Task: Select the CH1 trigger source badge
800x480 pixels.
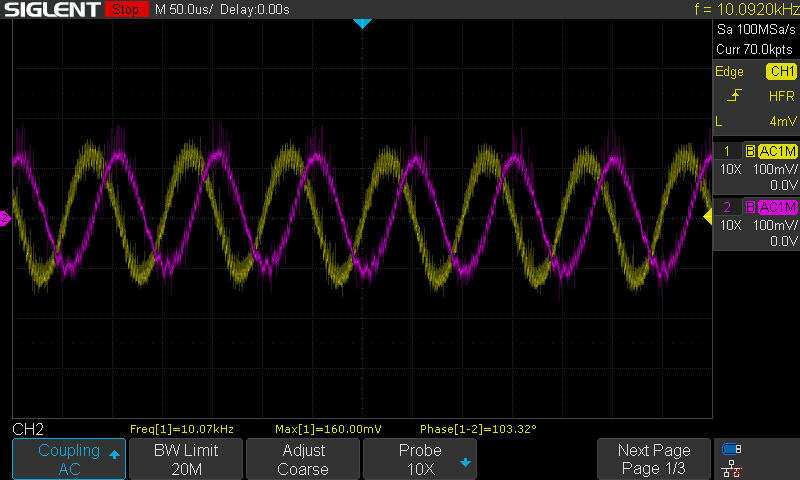Action: click(x=780, y=72)
